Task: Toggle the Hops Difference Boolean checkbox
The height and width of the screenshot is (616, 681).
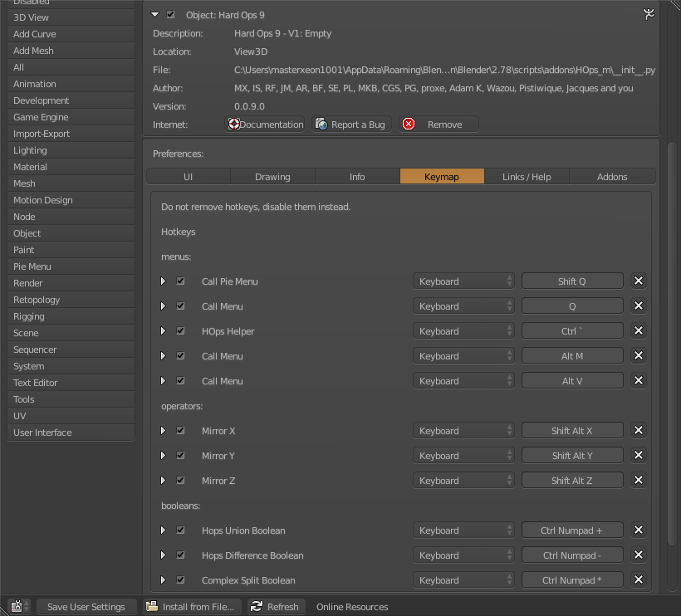Action: coord(180,555)
